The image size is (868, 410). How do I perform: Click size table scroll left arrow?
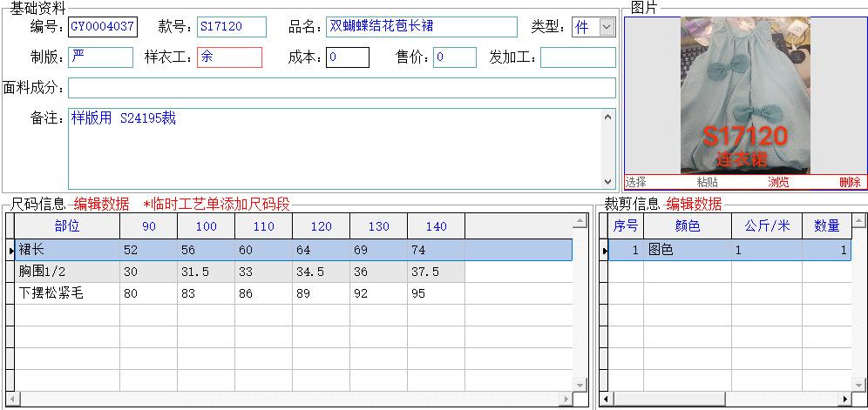point(11,399)
